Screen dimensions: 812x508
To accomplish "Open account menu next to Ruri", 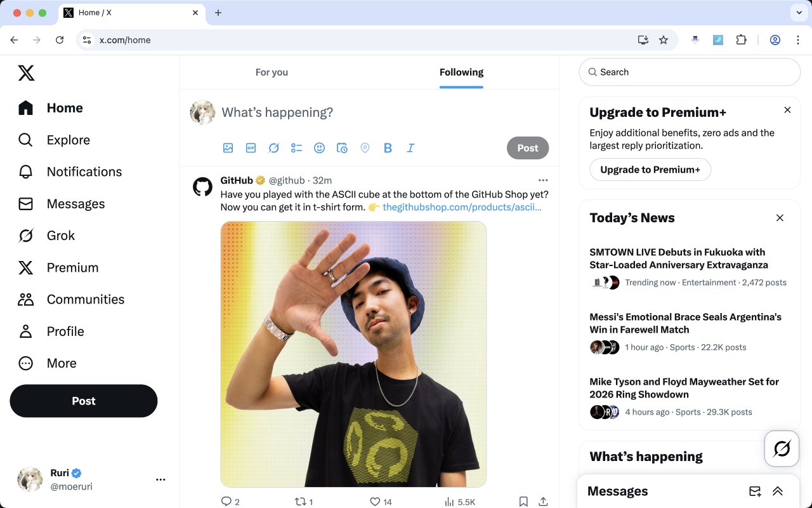I will click(160, 479).
